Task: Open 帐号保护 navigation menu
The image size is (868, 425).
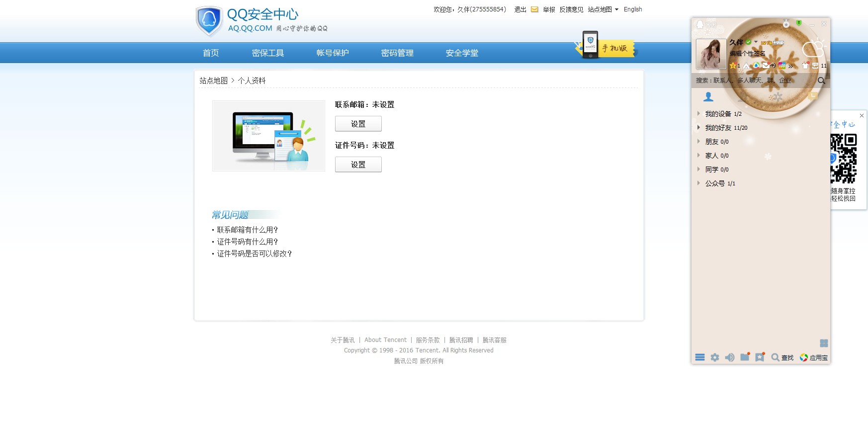Action: [x=333, y=53]
